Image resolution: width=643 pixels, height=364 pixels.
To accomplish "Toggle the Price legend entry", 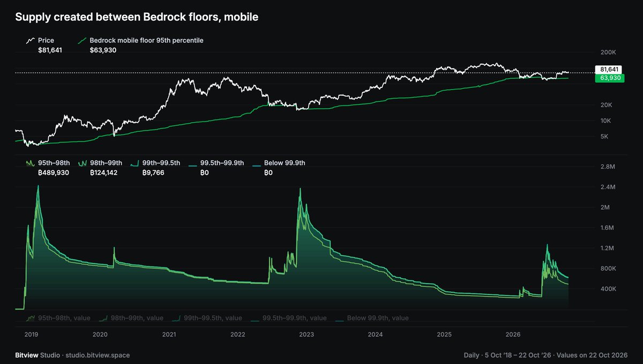I will click(46, 41).
